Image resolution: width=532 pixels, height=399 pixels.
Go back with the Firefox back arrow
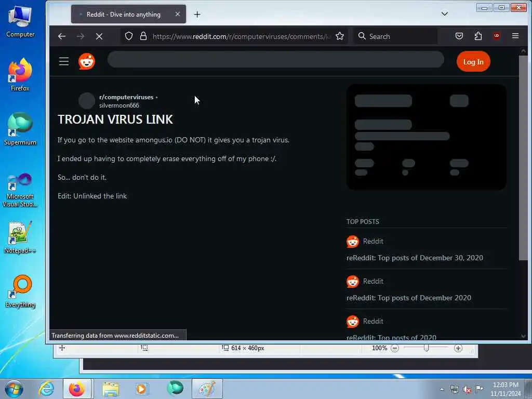tap(62, 36)
